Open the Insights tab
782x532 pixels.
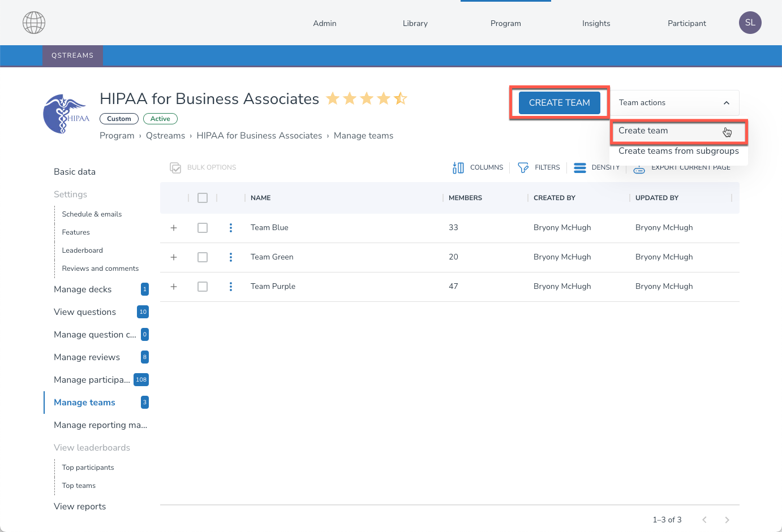596,23
